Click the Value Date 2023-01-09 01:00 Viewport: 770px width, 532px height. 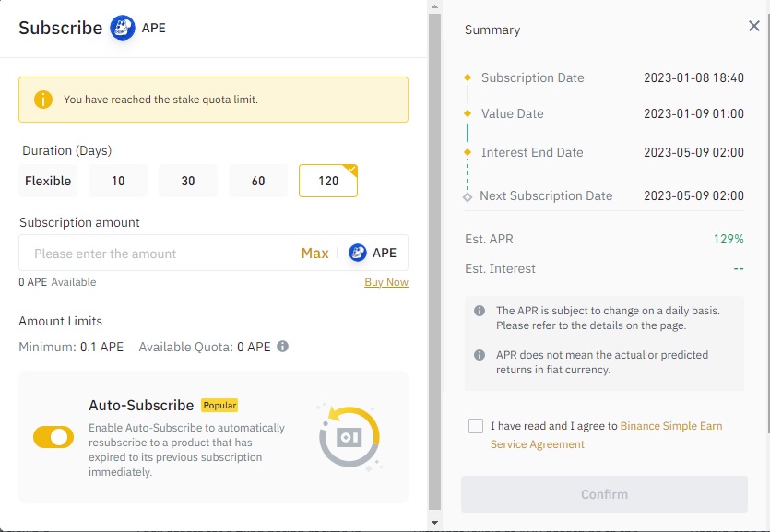(x=693, y=113)
